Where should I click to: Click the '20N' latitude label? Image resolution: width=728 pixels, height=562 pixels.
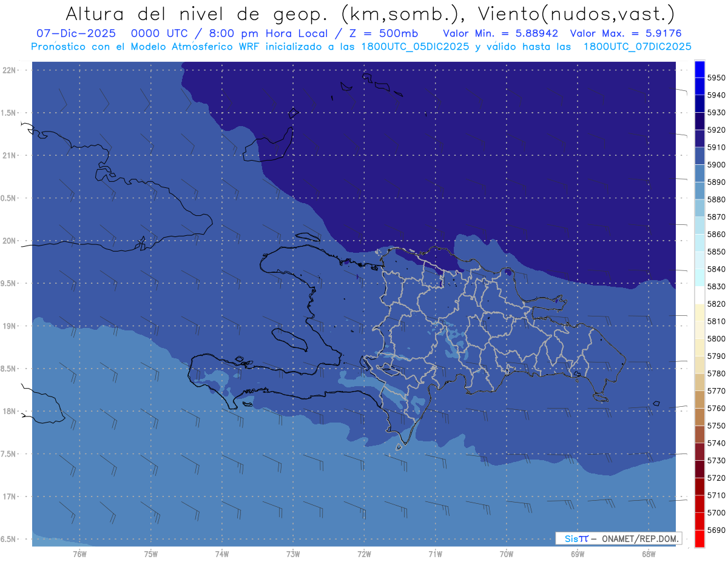point(9,241)
